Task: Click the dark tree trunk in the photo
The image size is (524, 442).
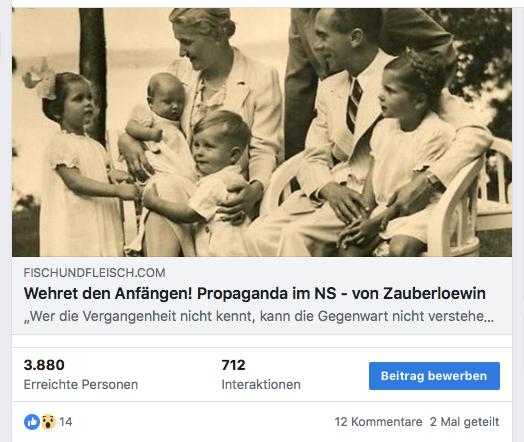Action: click(x=93, y=70)
